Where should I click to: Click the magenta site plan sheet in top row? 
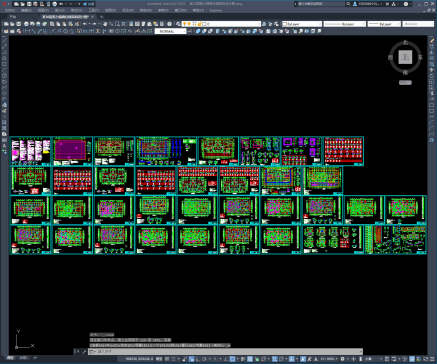pyautogui.click(x=72, y=151)
